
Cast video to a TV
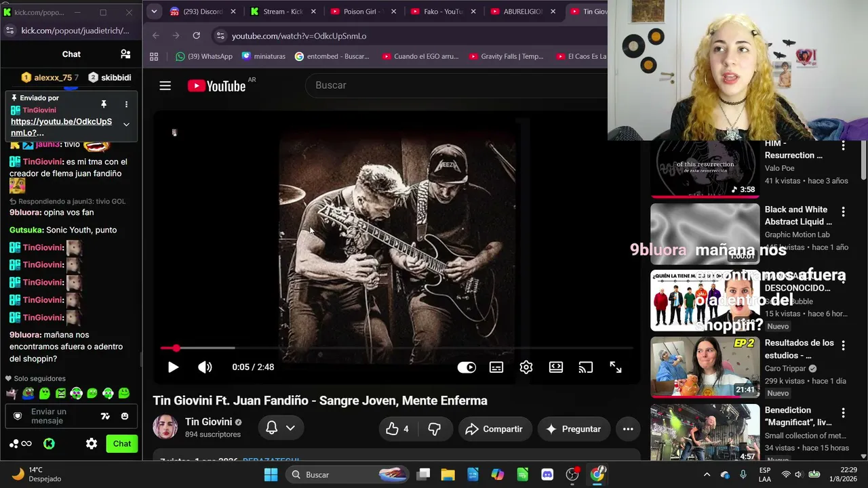(586, 367)
